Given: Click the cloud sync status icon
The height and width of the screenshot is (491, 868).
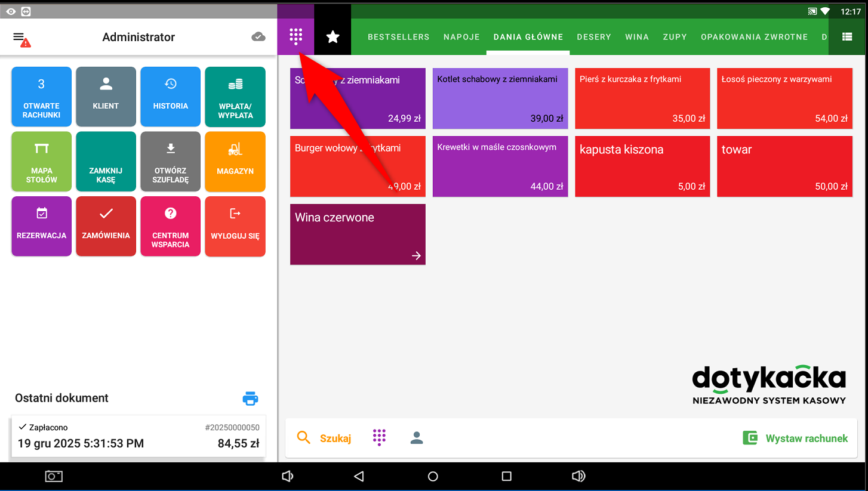Looking at the screenshot, I should [258, 37].
